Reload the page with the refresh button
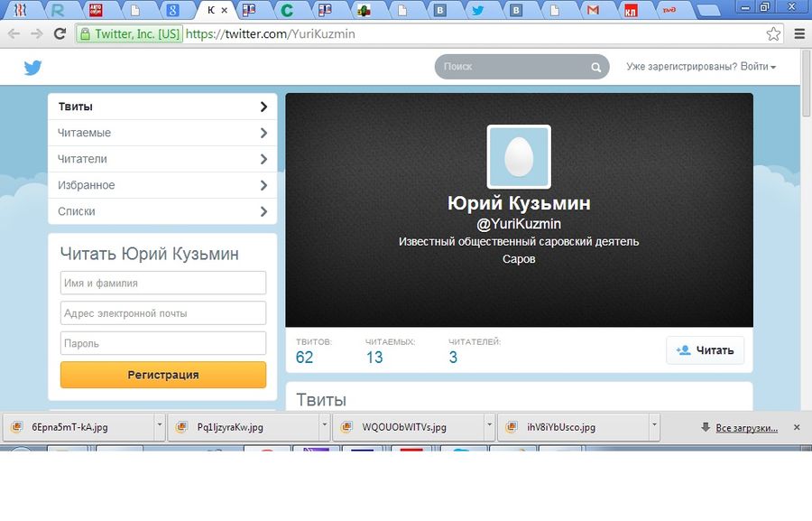The height and width of the screenshot is (521, 812). (x=60, y=34)
